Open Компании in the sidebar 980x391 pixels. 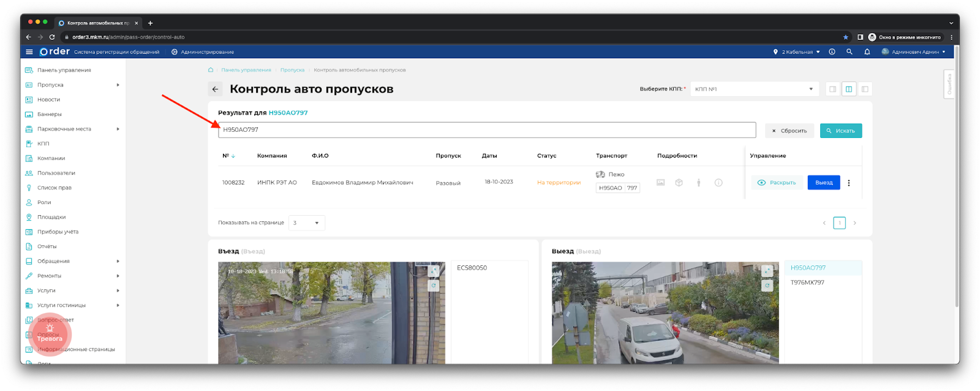click(51, 158)
